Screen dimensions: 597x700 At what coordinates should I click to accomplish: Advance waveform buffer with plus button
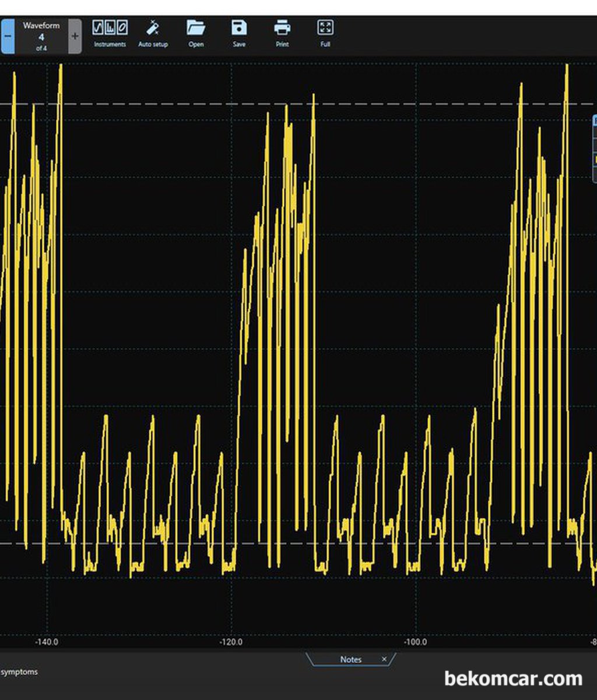pos(75,36)
